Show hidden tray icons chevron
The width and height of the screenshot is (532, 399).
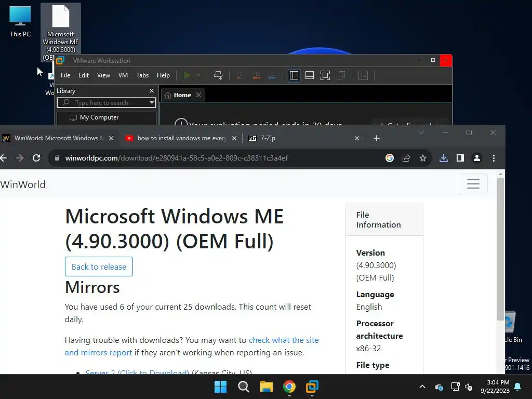[422, 387]
